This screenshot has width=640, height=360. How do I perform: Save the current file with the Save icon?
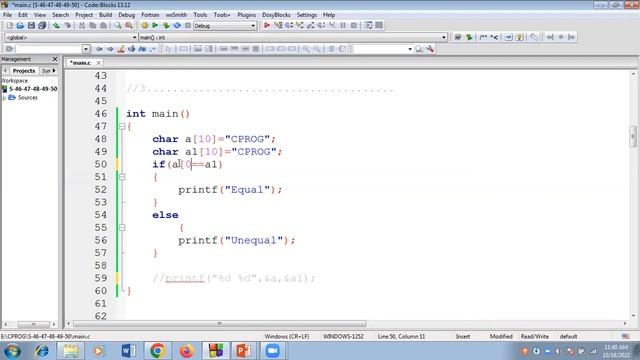31,25
